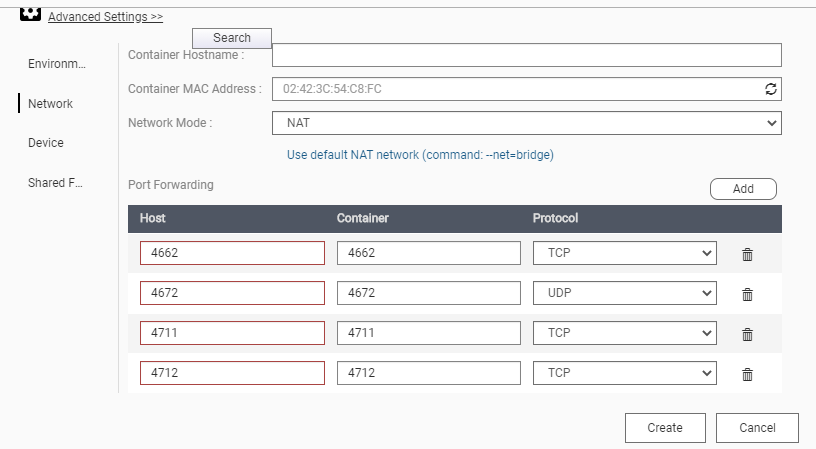This screenshot has width=816, height=449.
Task: Remove the 4712 port forwarding entry
Action: pos(747,374)
